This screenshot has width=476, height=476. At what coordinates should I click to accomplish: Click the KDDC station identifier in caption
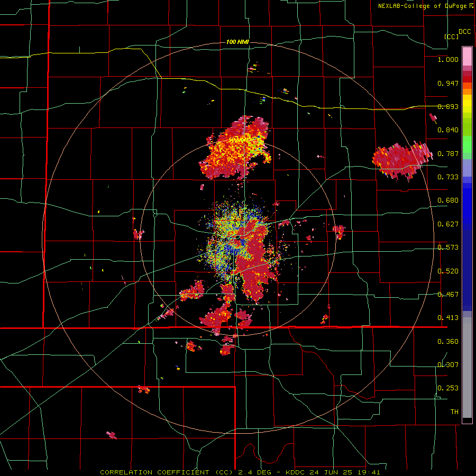point(296,472)
